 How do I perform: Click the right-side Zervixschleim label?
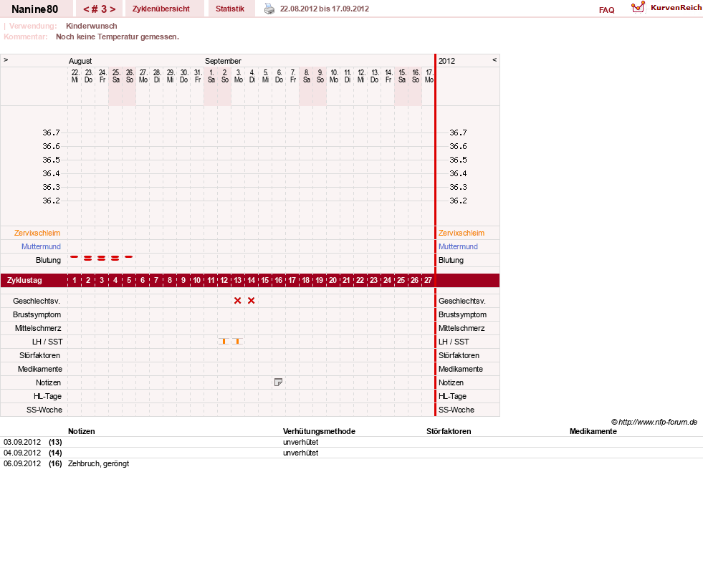click(462, 233)
